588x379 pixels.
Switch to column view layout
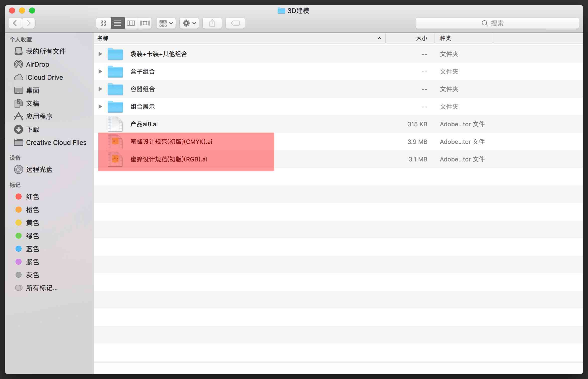(x=131, y=23)
